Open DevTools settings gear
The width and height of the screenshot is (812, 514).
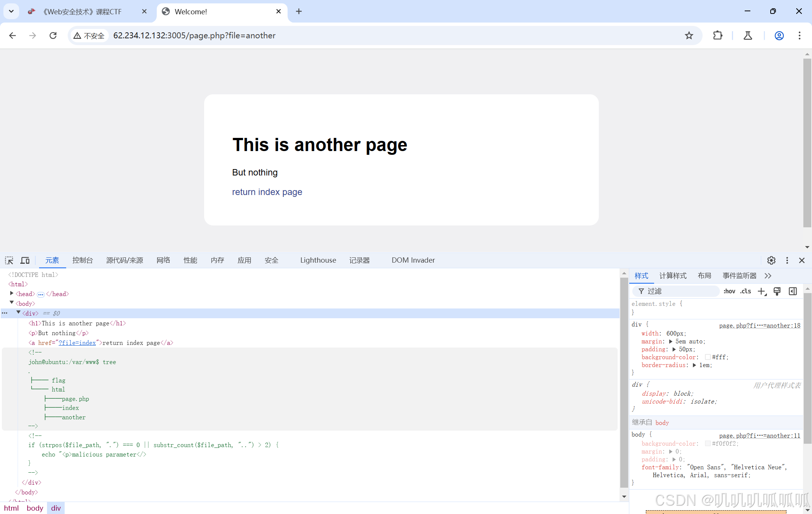pos(771,260)
